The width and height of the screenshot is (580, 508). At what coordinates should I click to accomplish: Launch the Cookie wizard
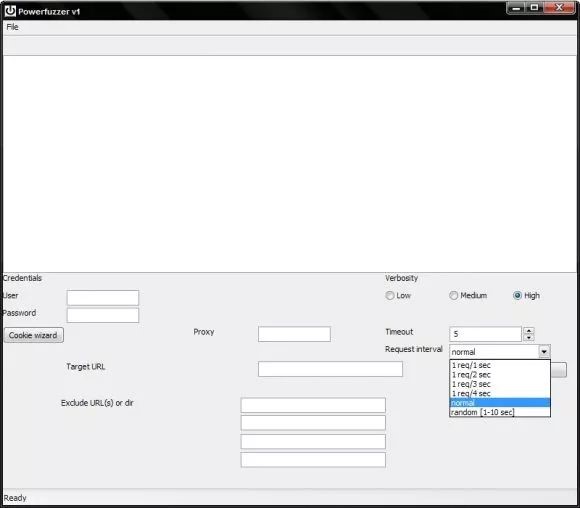click(x=34, y=335)
